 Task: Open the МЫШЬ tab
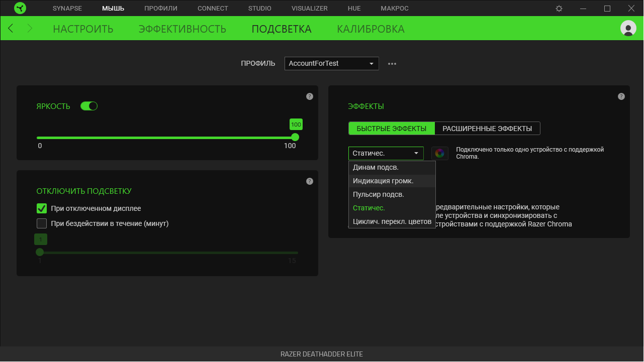pos(113,9)
